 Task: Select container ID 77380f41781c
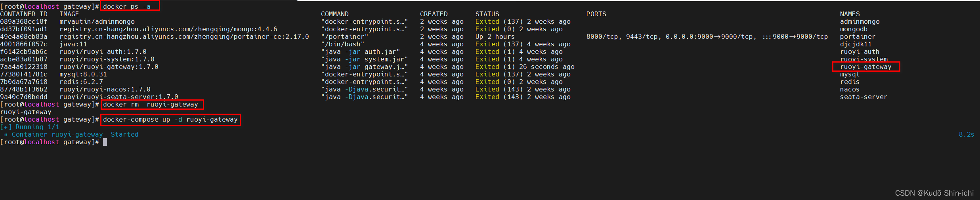tap(24, 74)
